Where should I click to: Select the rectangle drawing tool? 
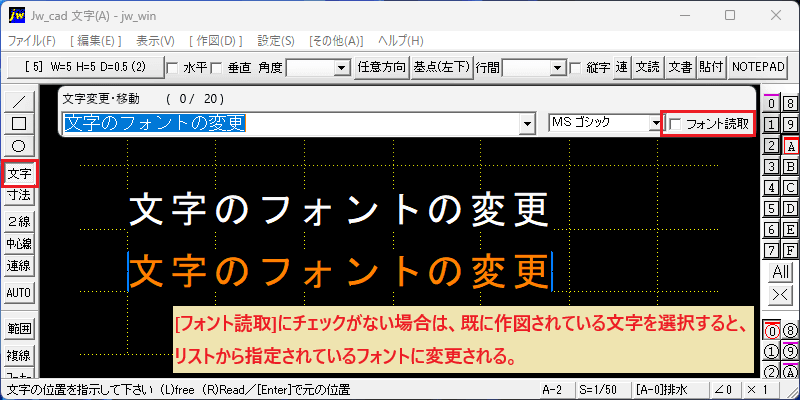pyautogui.click(x=19, y=123)
